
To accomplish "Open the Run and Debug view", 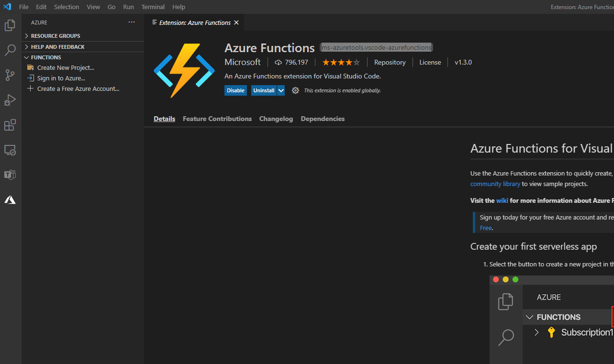I will (x=10, y=100).
